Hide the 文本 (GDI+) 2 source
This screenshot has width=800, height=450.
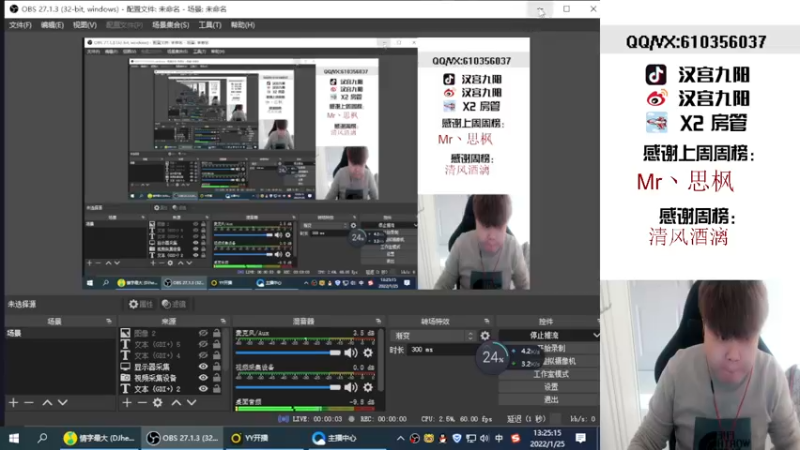click(203, 389)
